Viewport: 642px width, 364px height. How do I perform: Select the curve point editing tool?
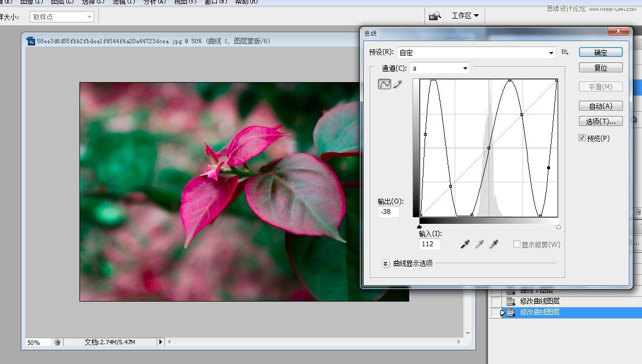tap(384, 84)
